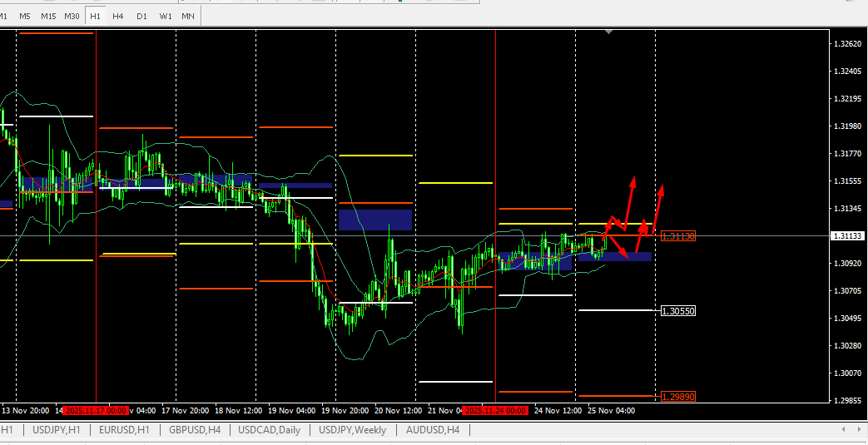The width and height of the screenshot is (868, 445).
Task: Select the white 1.30550 level label
Action: coord(678,311)
